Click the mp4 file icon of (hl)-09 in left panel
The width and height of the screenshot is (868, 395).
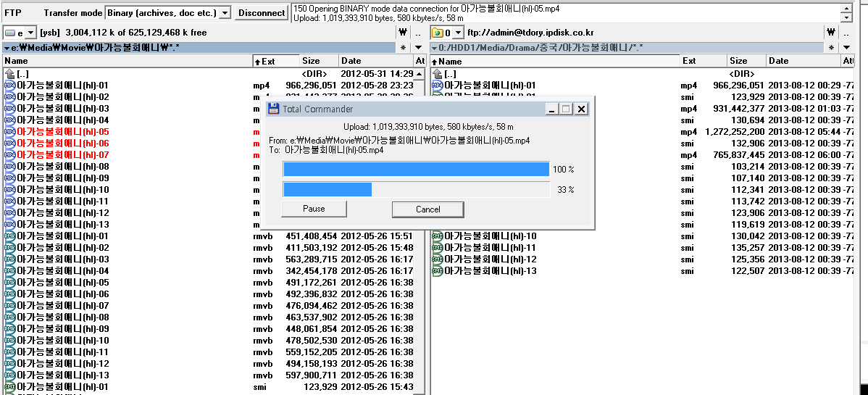click(10, 178)
